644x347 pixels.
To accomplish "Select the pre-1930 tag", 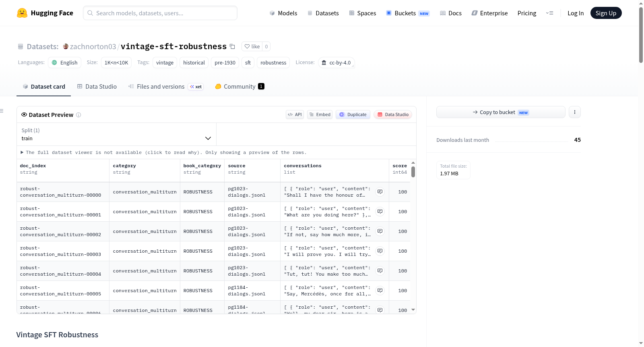I will 225,62.
